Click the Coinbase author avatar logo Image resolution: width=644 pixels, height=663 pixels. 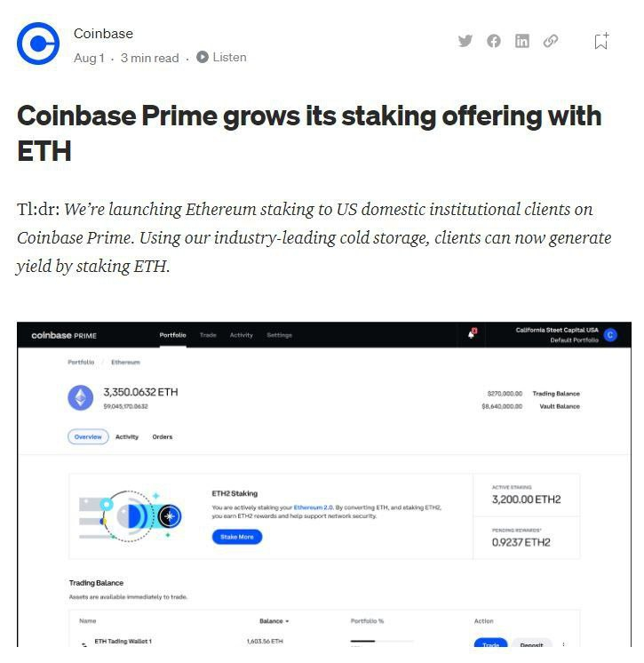click(x=38, y=44)
